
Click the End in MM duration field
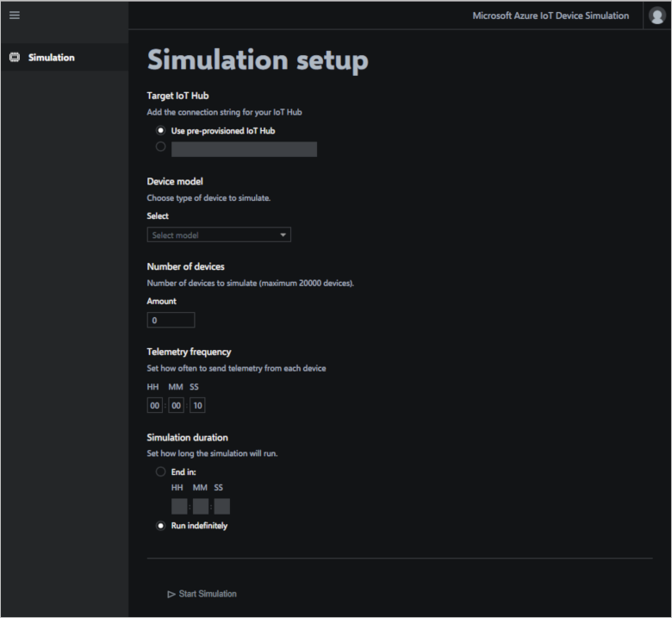coord(201,507)
